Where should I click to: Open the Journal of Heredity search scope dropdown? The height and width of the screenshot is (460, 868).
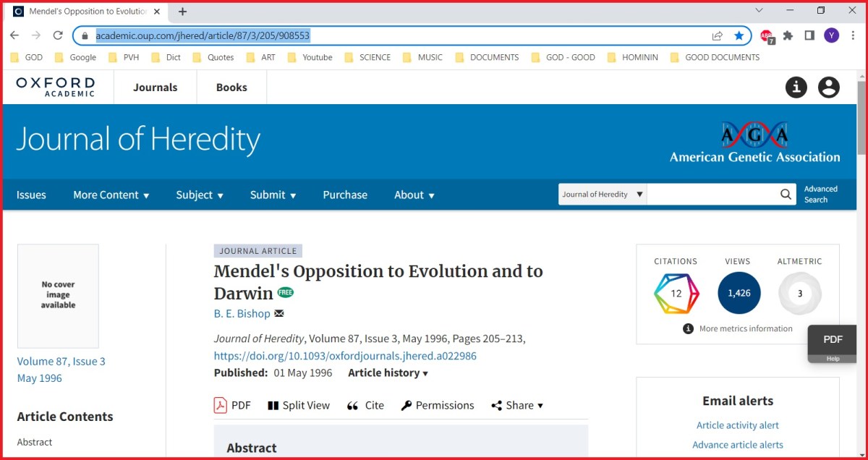[603, 195]
